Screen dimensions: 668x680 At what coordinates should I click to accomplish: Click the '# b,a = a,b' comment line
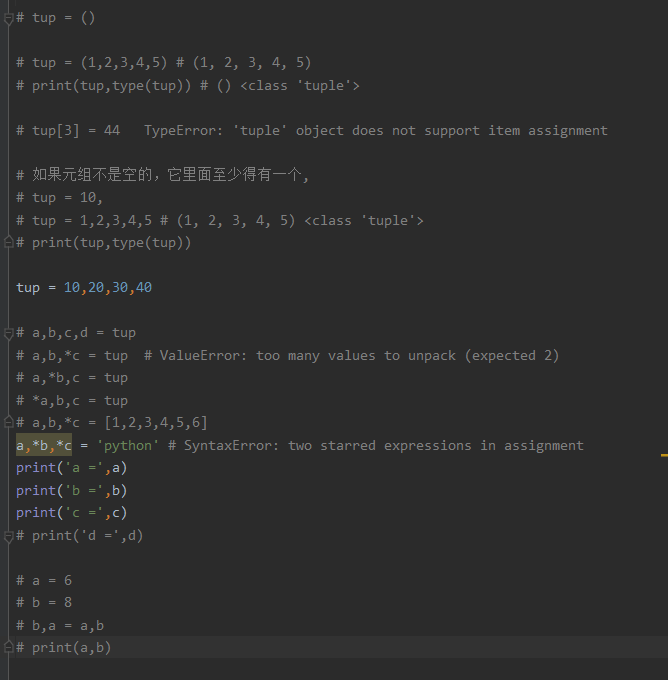[60, 625]
